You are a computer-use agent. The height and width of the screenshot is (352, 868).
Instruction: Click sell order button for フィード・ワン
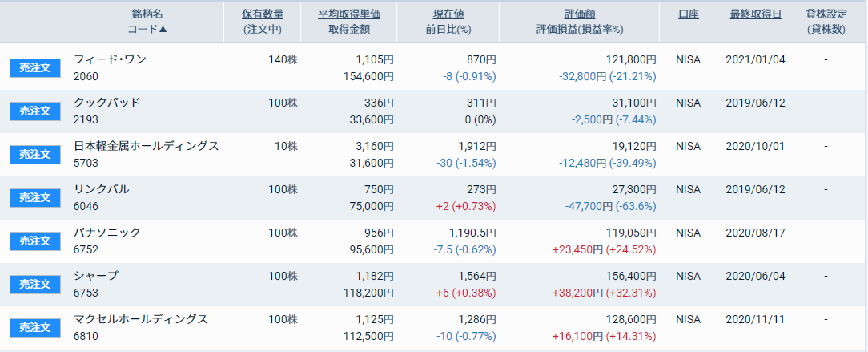pyautogui.click(x=35, y=67)
